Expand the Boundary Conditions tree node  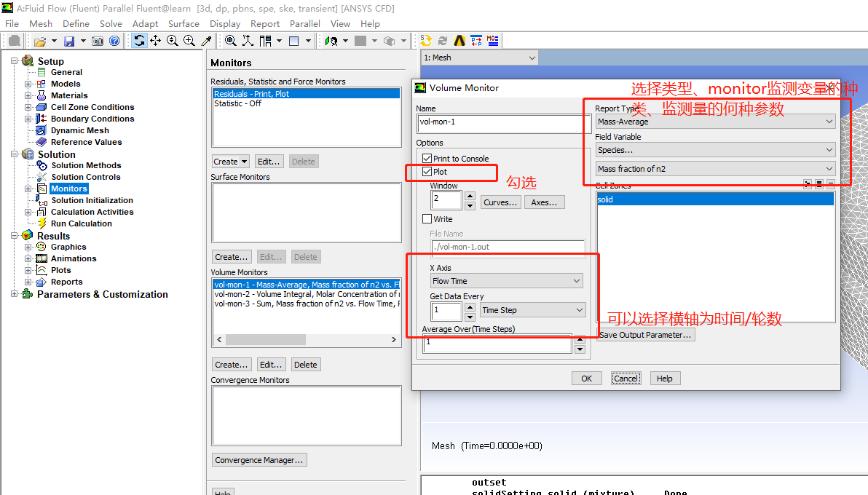[x=28, y=119]
